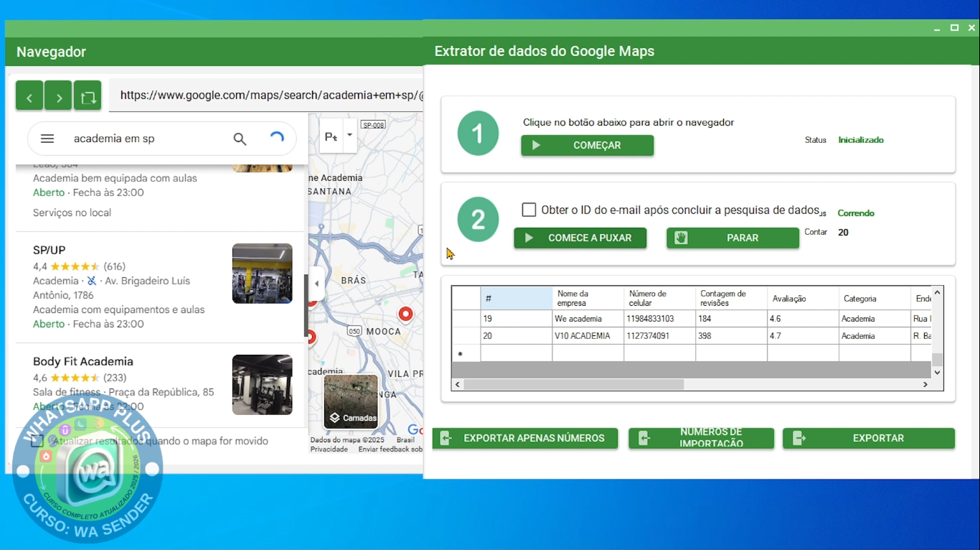Go back in the Navegador window
The width and height of the screenshot is (980, 550).
(29, 95)
